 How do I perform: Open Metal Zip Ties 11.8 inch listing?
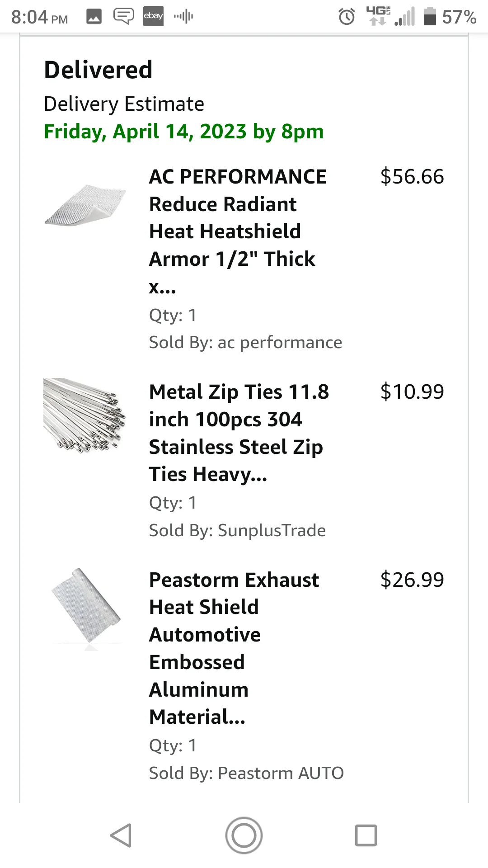[239, 433]
